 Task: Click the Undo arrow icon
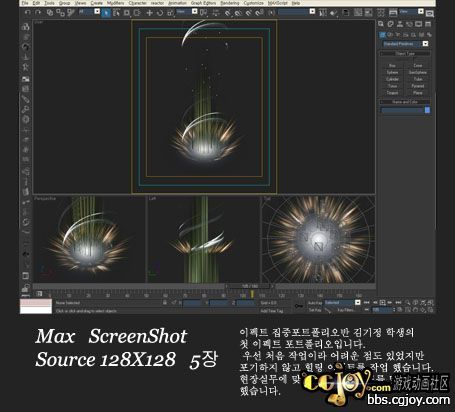pos(27,12)
